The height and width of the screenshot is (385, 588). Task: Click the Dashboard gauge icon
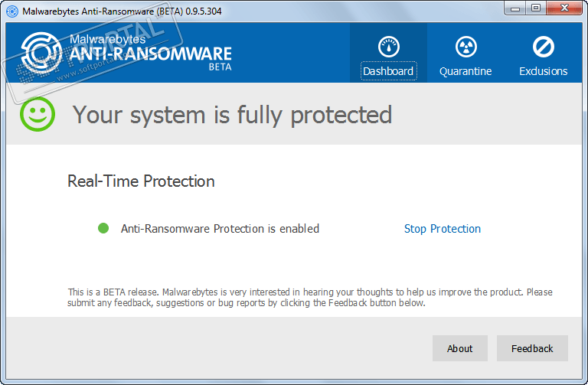pos(389,47)
